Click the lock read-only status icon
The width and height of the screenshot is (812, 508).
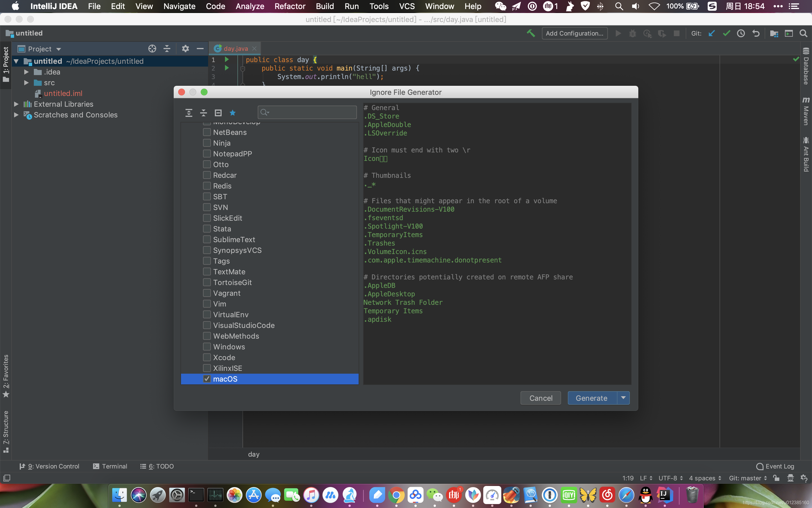click(776, 478)
